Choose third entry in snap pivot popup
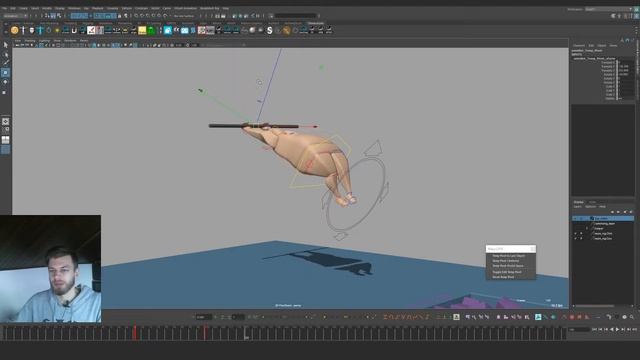Image resolution: width=640 pixels, height=360 pixels. [508, 266]
